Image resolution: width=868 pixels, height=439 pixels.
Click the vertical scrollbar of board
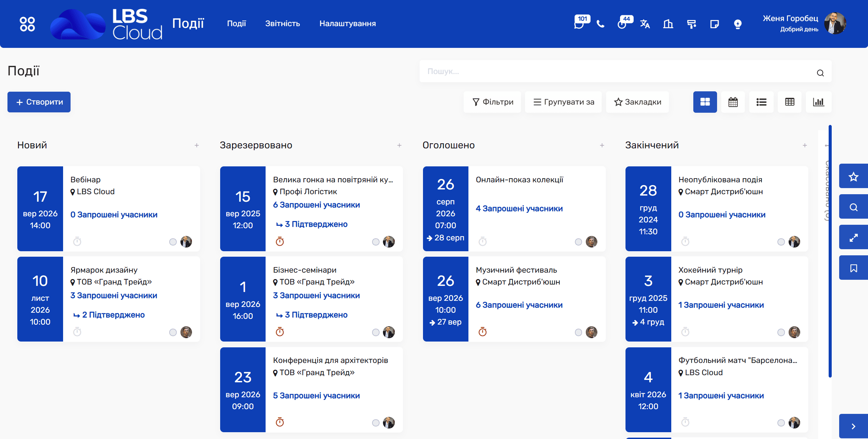pos(830,251)
